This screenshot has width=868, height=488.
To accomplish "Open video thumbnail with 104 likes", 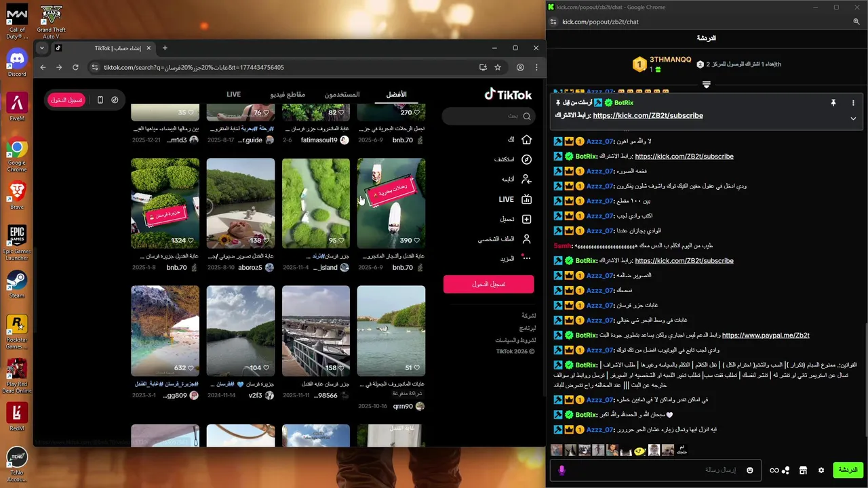I will tap(241, 331).
